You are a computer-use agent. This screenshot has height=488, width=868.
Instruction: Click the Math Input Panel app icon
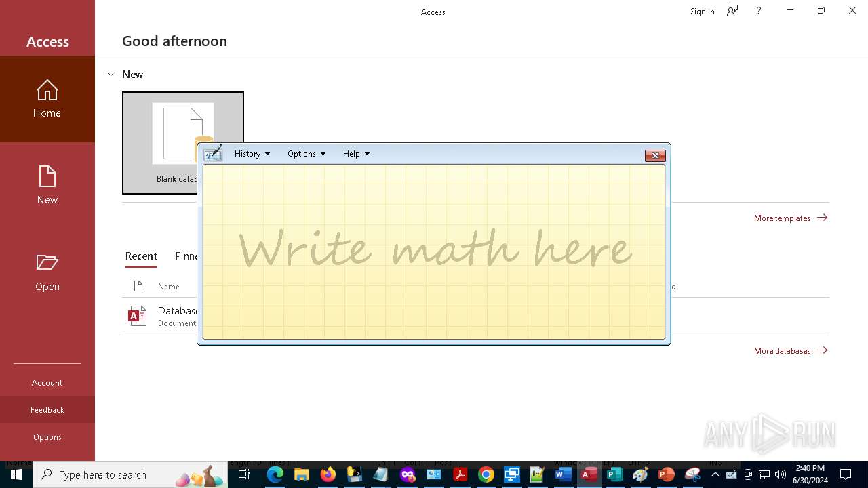point(213,153)
